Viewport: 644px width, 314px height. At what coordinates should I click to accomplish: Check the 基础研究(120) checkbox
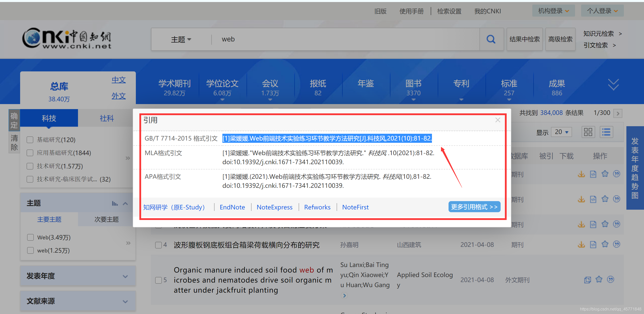[30, 140]
